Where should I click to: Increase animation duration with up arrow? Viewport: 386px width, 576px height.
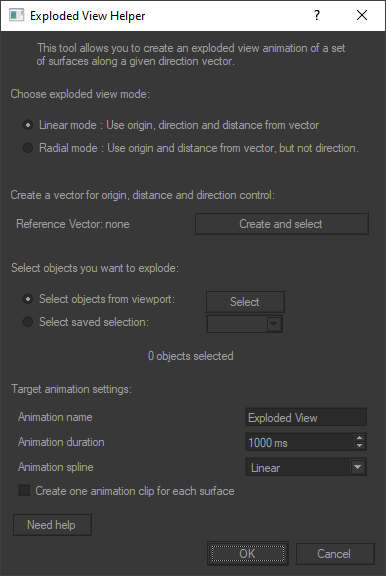point(360,438)
